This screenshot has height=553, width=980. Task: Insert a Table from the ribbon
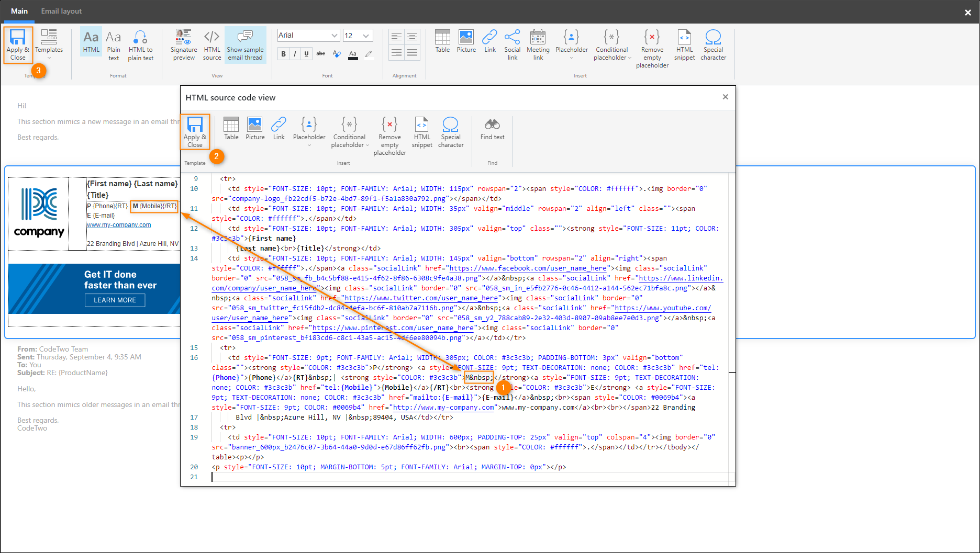[442, 41]
